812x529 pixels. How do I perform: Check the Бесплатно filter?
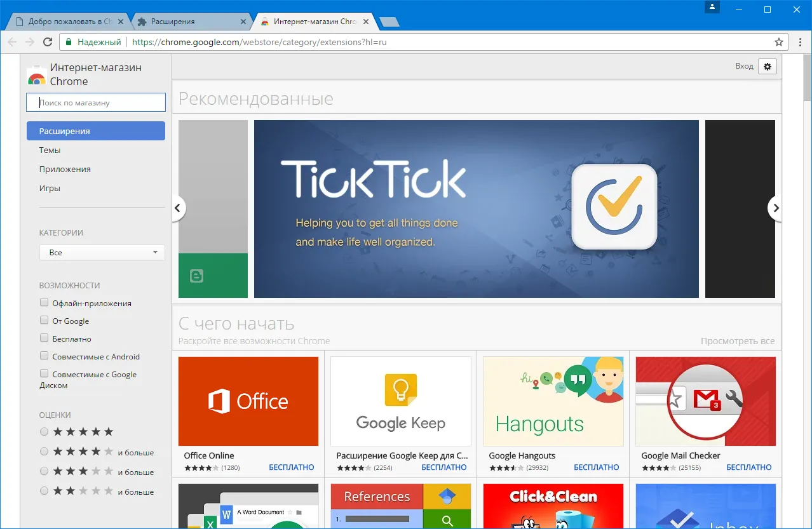[x=44, y=338]
